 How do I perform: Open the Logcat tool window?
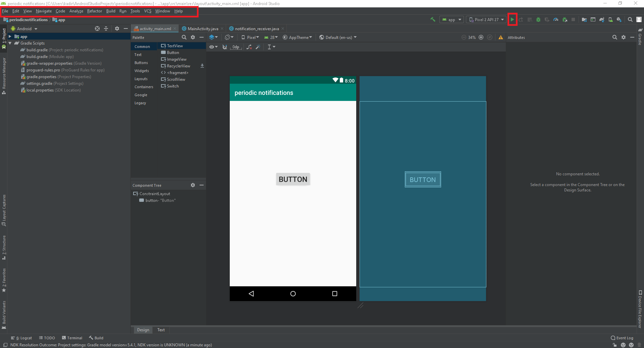[x=21, y=338]
